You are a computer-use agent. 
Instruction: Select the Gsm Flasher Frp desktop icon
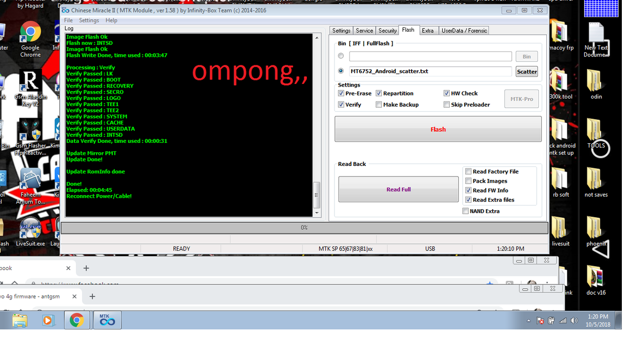(30, 137)
